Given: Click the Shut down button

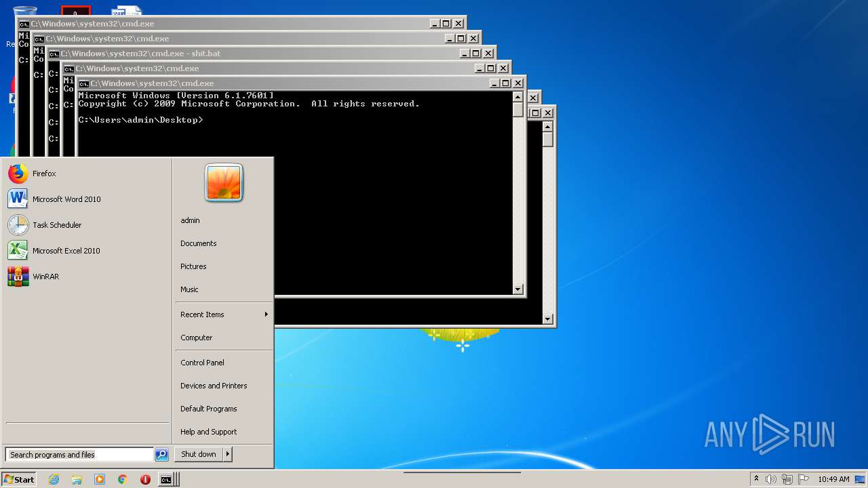Looking at the screenshot, I should click(x=199, y=454).
